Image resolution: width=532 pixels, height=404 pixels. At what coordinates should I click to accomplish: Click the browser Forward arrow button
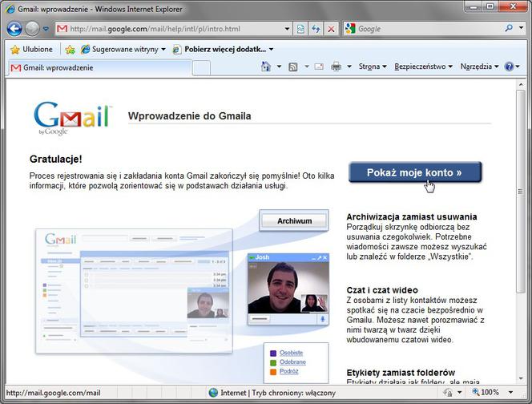tap(32, 29)
